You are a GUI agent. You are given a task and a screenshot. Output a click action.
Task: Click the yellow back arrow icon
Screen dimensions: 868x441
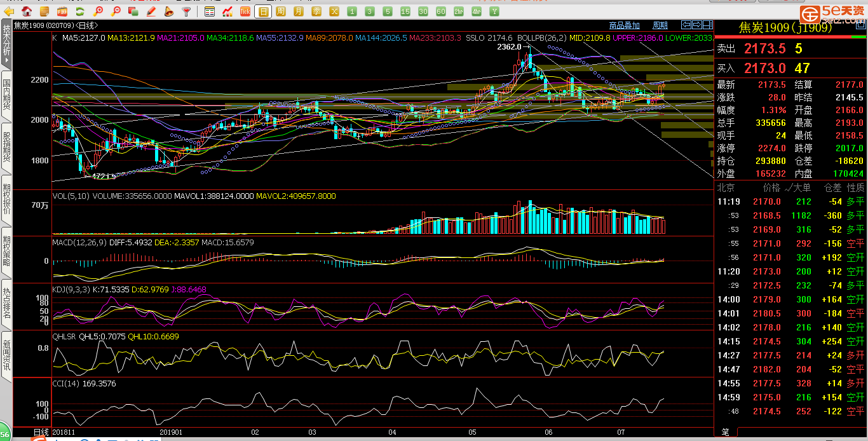[10, 11]
